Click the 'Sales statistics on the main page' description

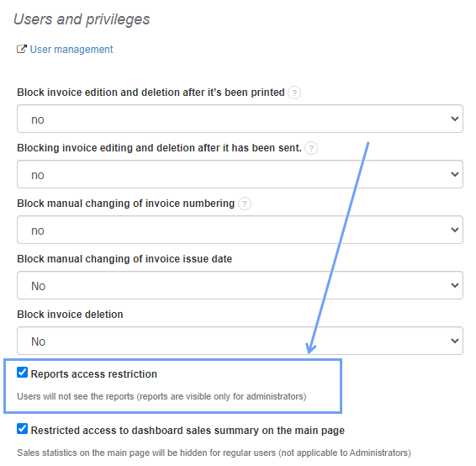(x=214, y=453)
